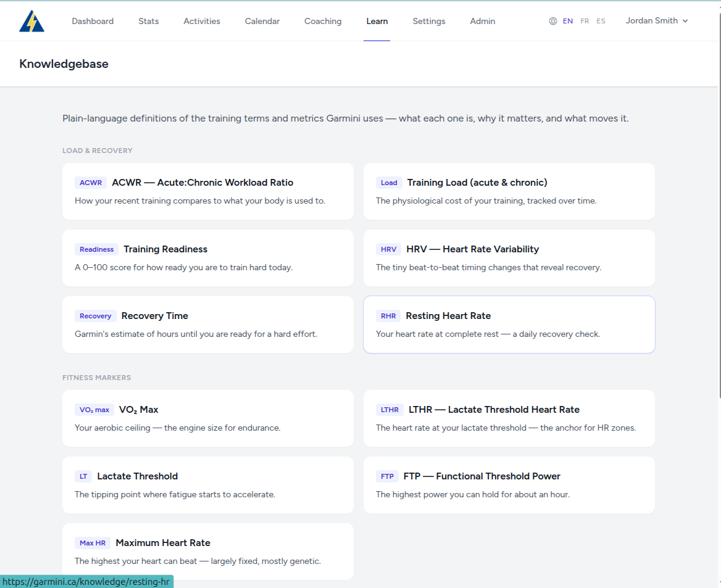Screen dimensions: 721x588
Task: Select the Learn tab
Action: point(377,21)
